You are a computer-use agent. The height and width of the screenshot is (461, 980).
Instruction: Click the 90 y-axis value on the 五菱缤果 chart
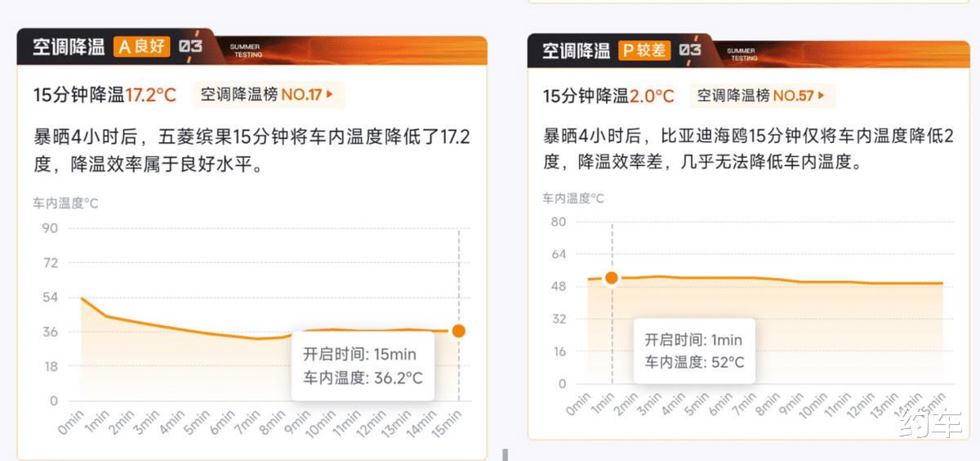pos(50,228)
